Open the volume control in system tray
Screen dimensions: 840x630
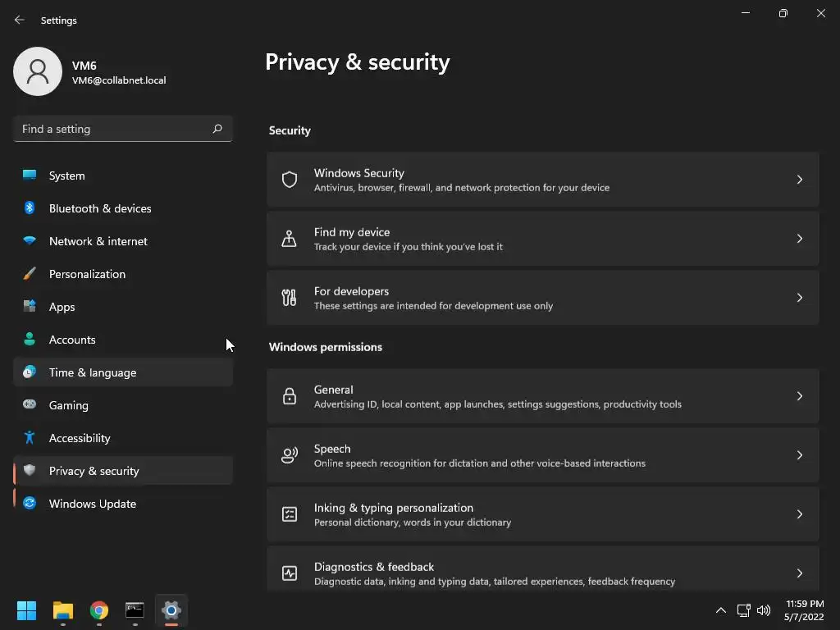pyautogui.click(x=764, y=610)
